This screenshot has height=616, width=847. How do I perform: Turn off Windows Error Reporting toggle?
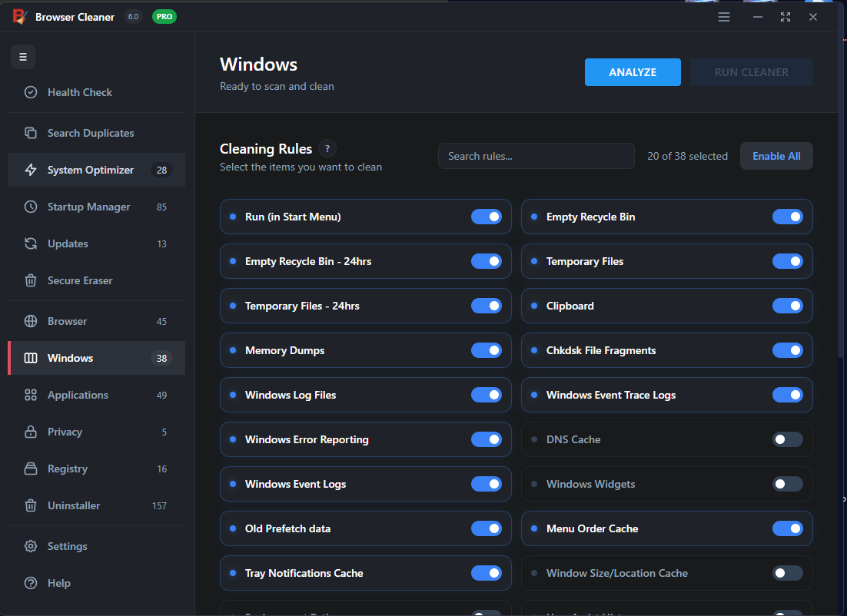click(x=486, y=439)
